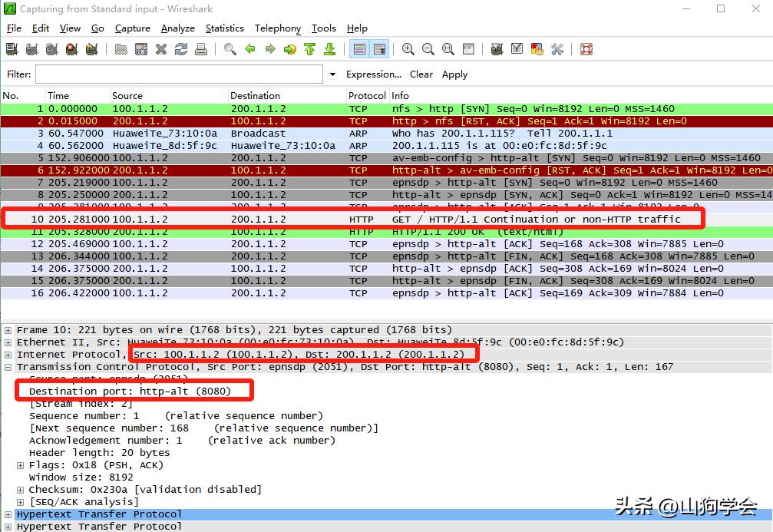Collapse the Transmission Control Protocol node
This screenshot has height=532, width=773.
pos(8,367)
